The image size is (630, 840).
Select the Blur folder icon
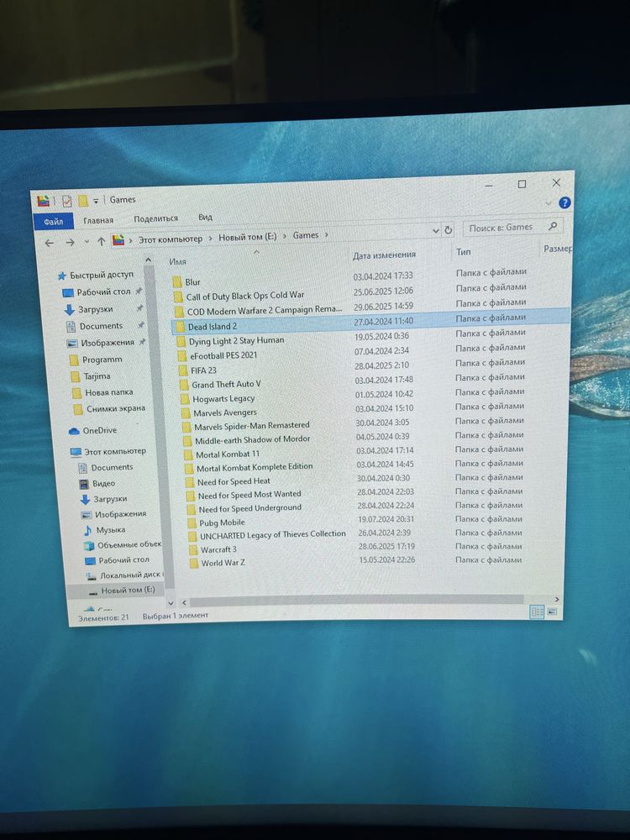pos(177,281)
